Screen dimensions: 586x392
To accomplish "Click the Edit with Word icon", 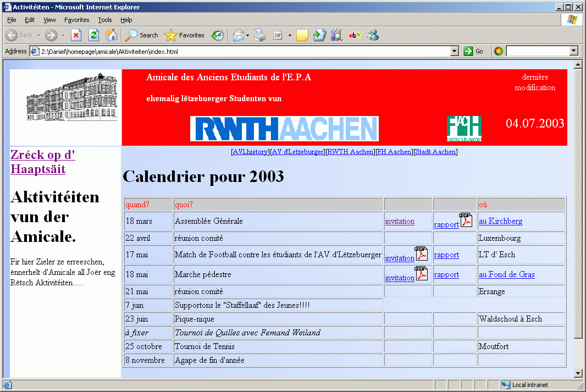I will [278, 35].
